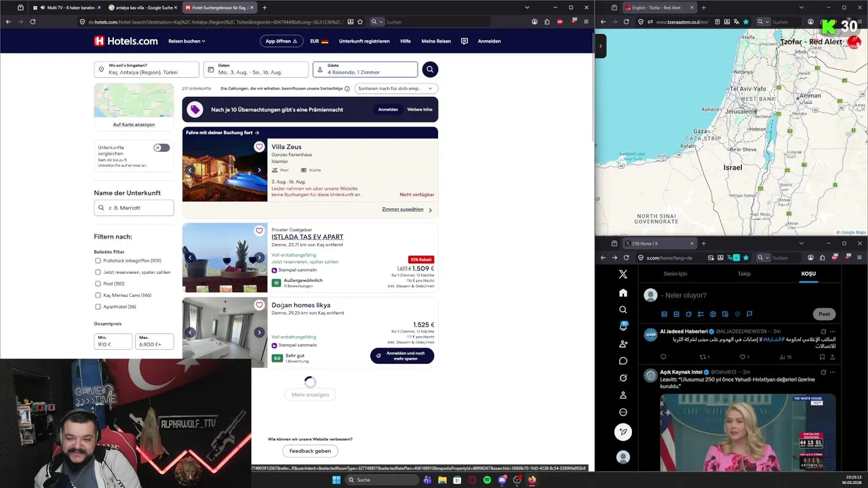This screenshot has height=488, width=868.
Task: Check the Aparthotel (36) filter
Action: [x=98, y=307]
